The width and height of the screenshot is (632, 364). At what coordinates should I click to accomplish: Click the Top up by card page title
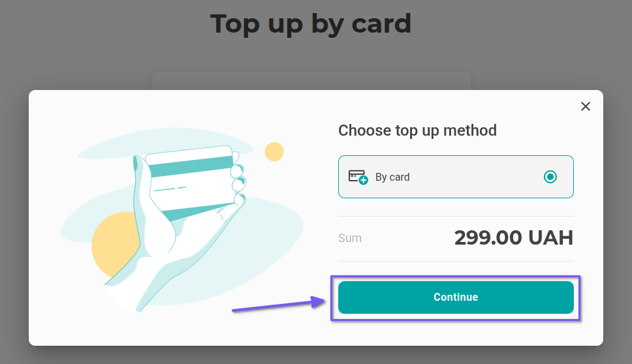311,24
